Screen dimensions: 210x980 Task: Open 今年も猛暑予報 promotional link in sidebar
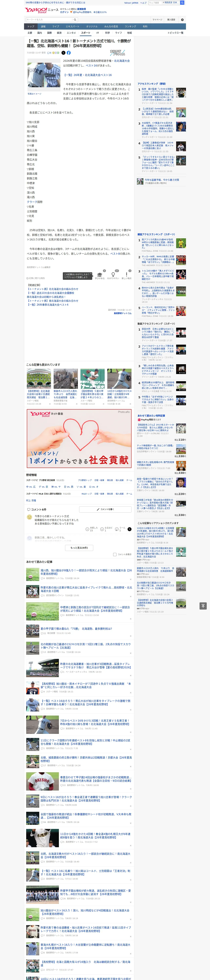click(x=162, y=180)
